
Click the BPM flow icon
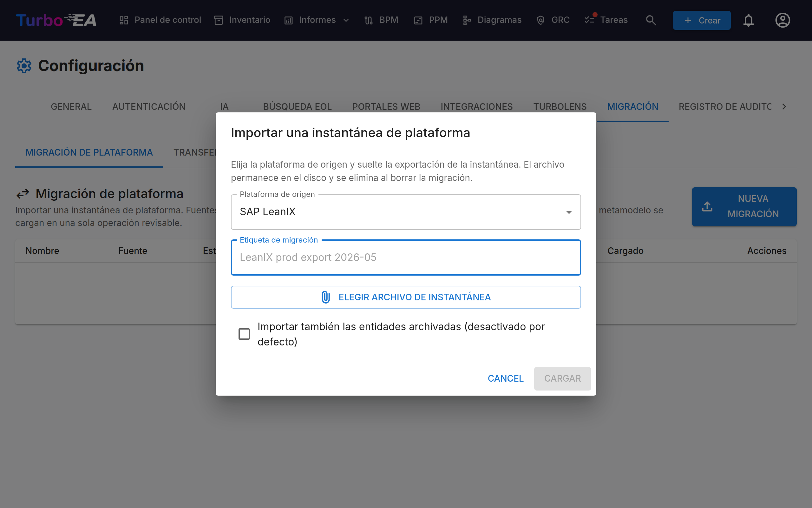point(369,21)
